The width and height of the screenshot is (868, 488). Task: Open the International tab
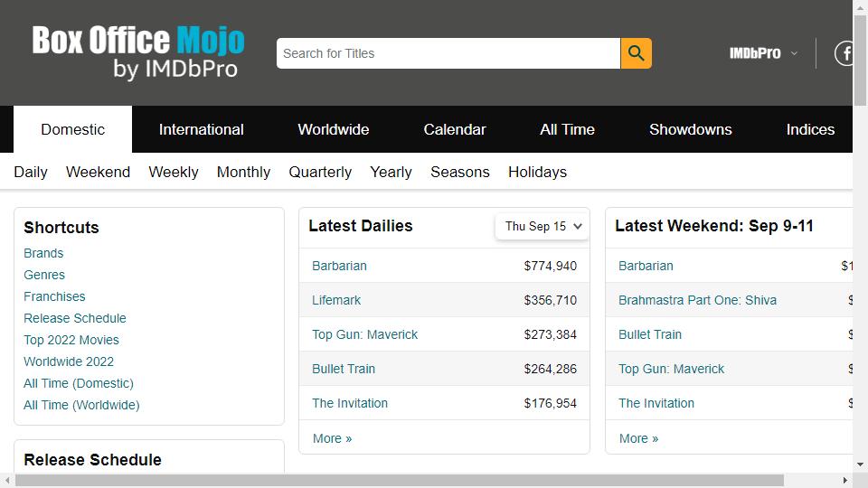pos(201,129)
